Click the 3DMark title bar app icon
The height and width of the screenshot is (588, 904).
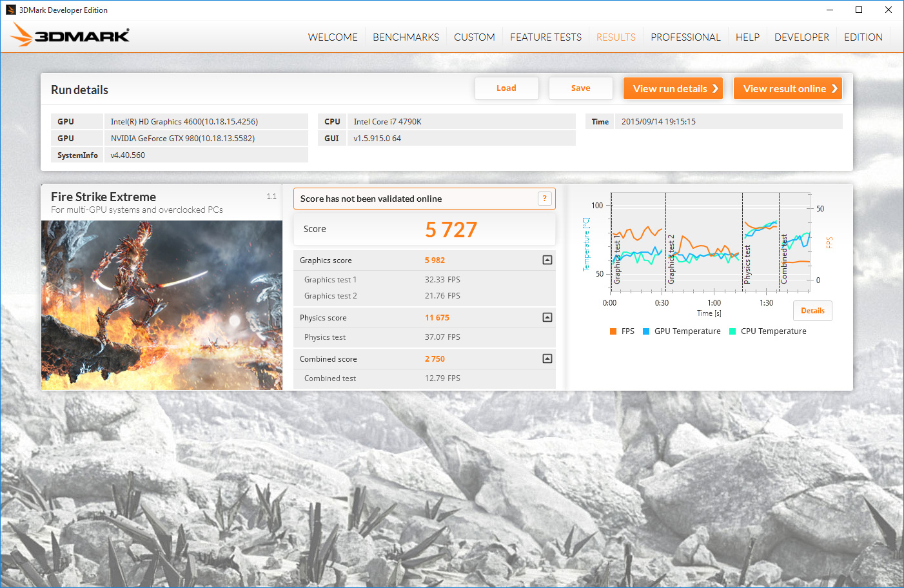tap(10, 10)
